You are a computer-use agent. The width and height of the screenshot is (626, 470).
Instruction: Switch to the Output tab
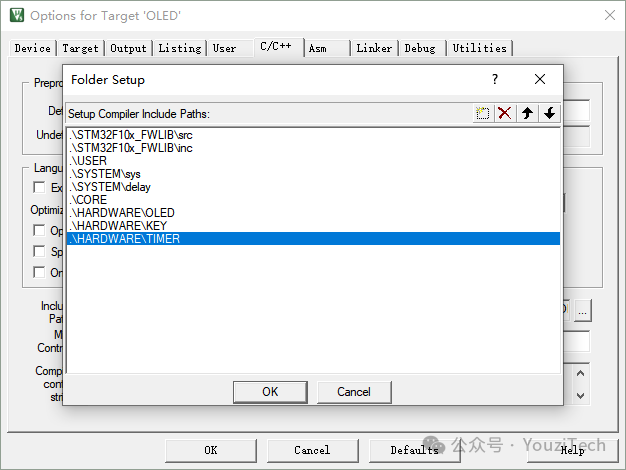[x=128, y=48]
